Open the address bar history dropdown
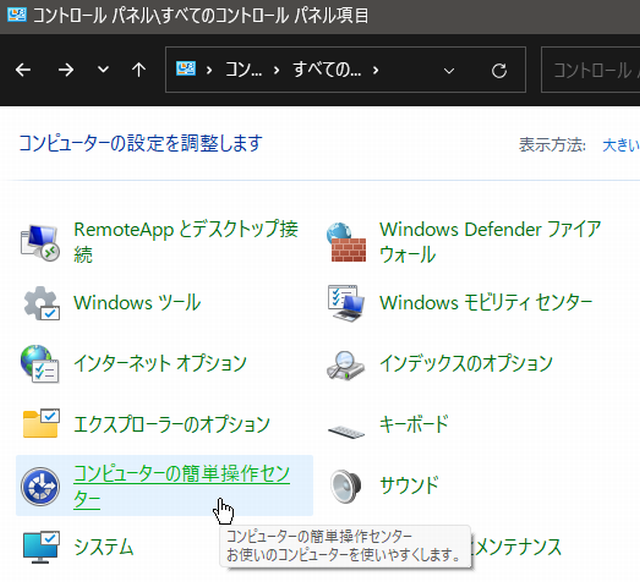This screenshot has height=582, width=640. pyautogui.click(x=449, y=70)
